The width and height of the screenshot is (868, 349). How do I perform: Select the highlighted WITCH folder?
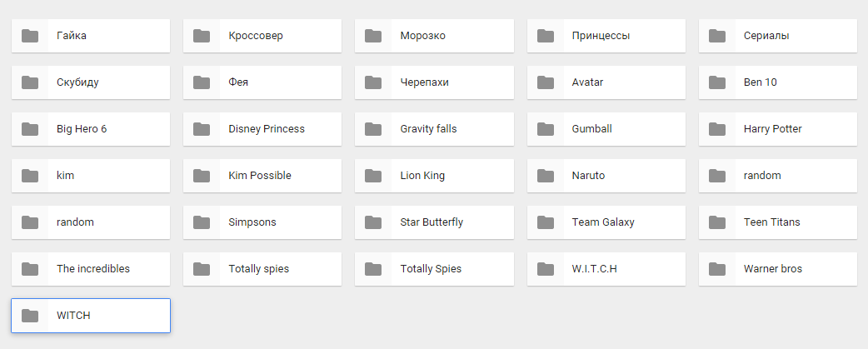pyautogui.click(x=91, y=316)
